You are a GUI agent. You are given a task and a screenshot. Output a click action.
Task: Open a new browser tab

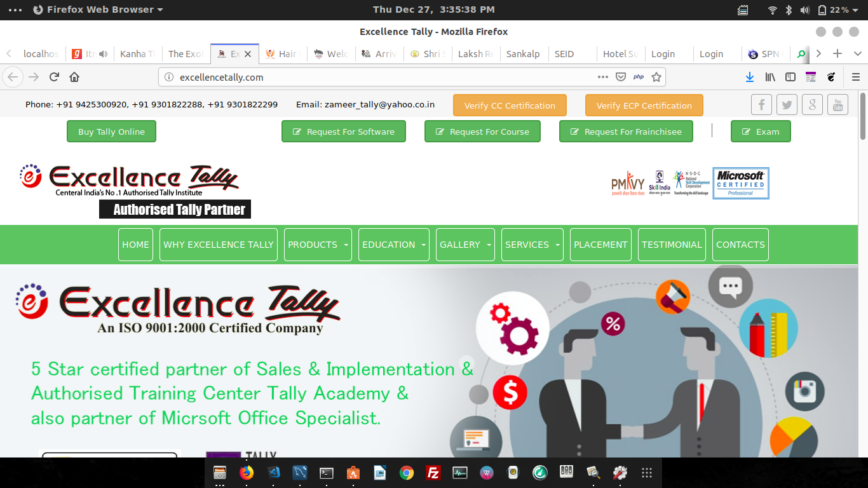pyautogui.click(x=837, y=54)
